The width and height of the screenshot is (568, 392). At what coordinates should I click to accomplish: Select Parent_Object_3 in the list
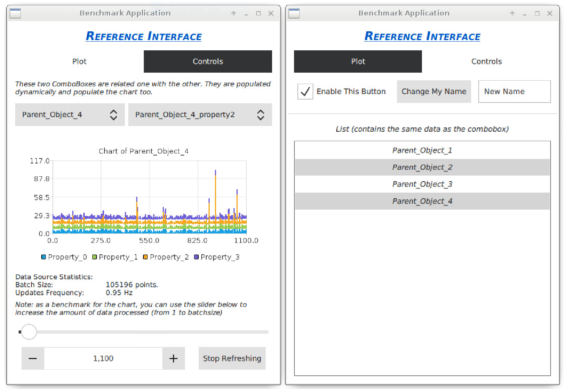point(422,184)
